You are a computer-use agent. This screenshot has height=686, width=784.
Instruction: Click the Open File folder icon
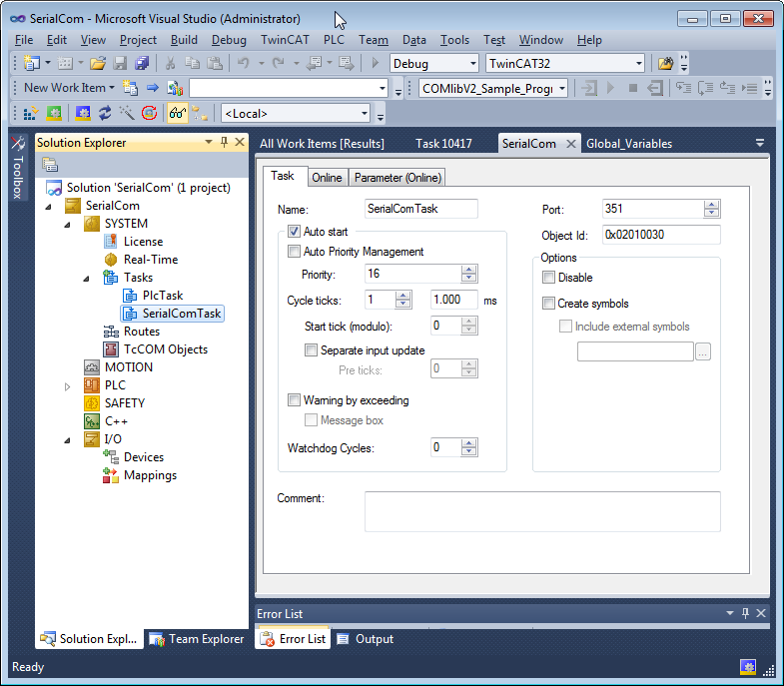(98, 63)
